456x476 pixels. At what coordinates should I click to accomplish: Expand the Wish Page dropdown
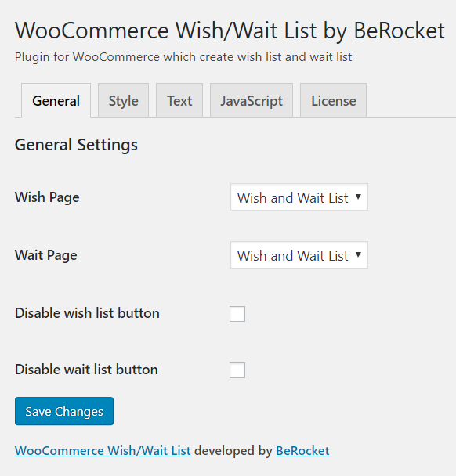point(299,197)
